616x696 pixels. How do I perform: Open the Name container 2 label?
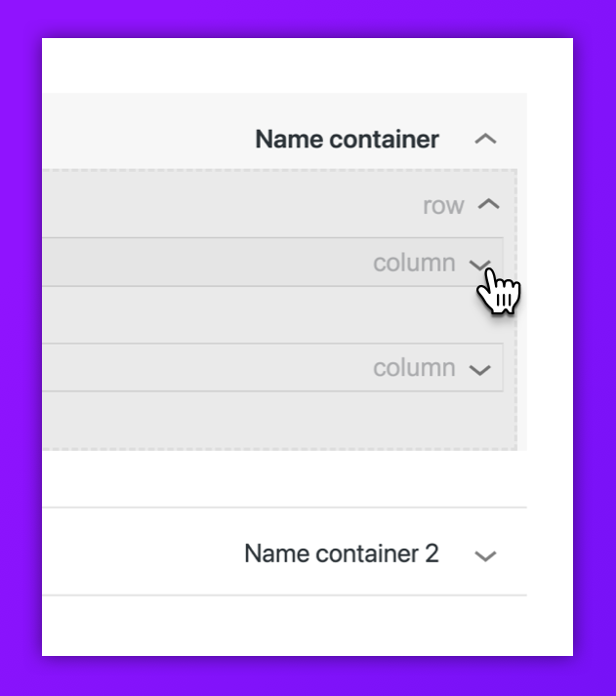[341, 554]
